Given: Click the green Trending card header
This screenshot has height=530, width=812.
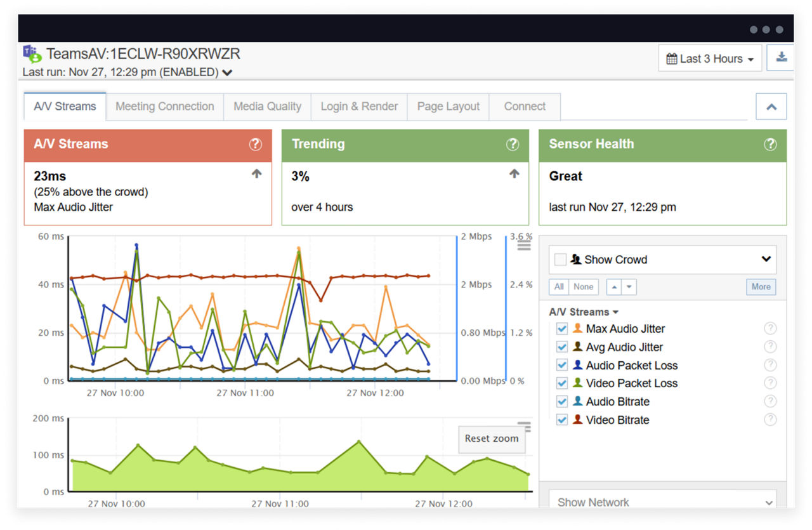Looking at the screenshot, I should 405,145.
